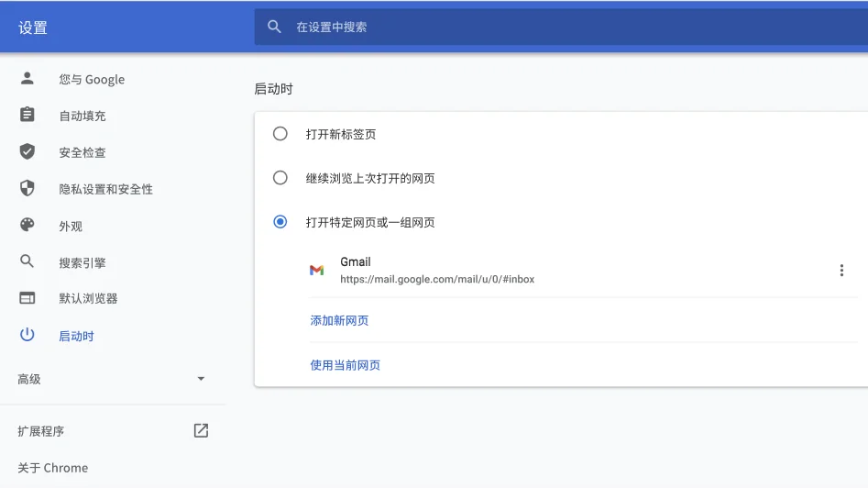Open 关于 Chrome in the sidebar
Viewport: 868px width, 488px height.
(x=53, y=468)
